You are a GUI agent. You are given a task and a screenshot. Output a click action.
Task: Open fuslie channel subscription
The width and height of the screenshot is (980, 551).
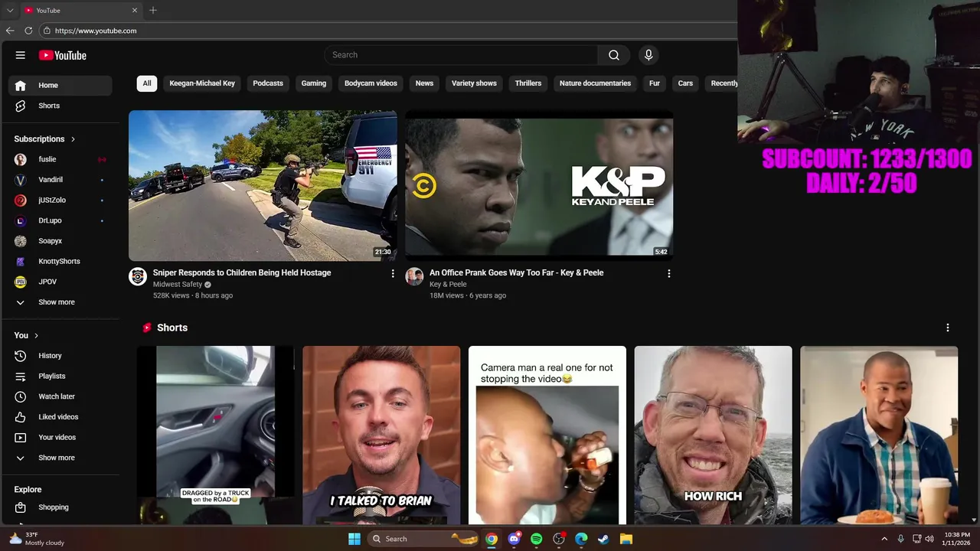pyautogui.click(x=60, y=159)
